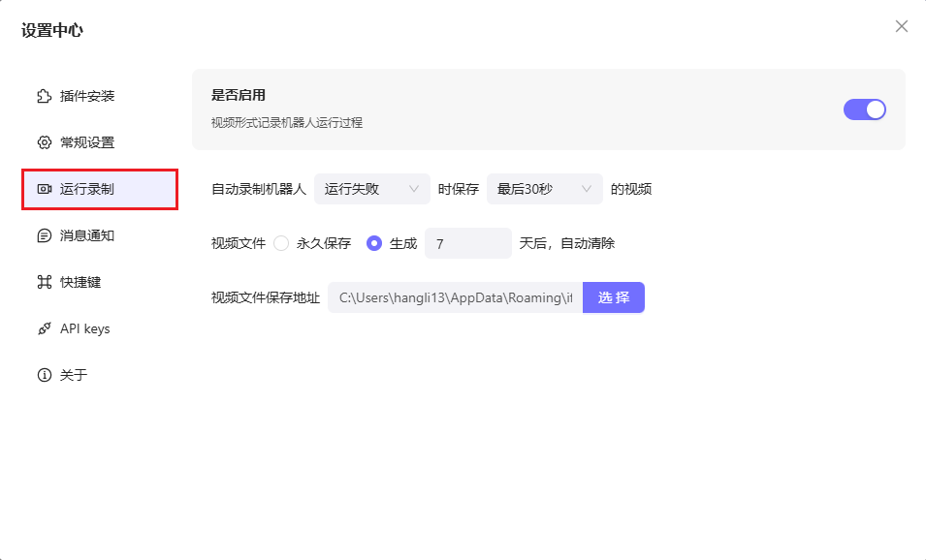The width and height of the screenshot is (926, 560).
Task: Click the 常规设置 gear icon
Action: 44,141
